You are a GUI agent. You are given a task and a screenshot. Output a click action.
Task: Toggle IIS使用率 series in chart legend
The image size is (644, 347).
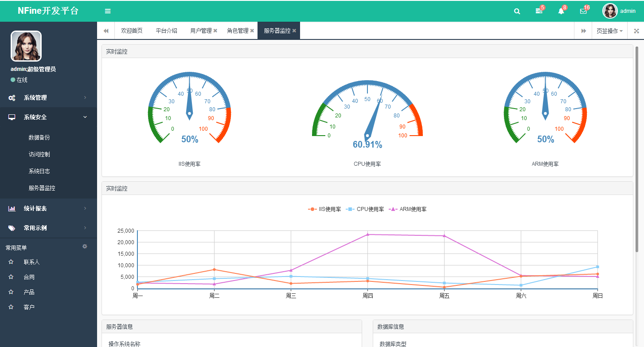click(x=324, y=209)
